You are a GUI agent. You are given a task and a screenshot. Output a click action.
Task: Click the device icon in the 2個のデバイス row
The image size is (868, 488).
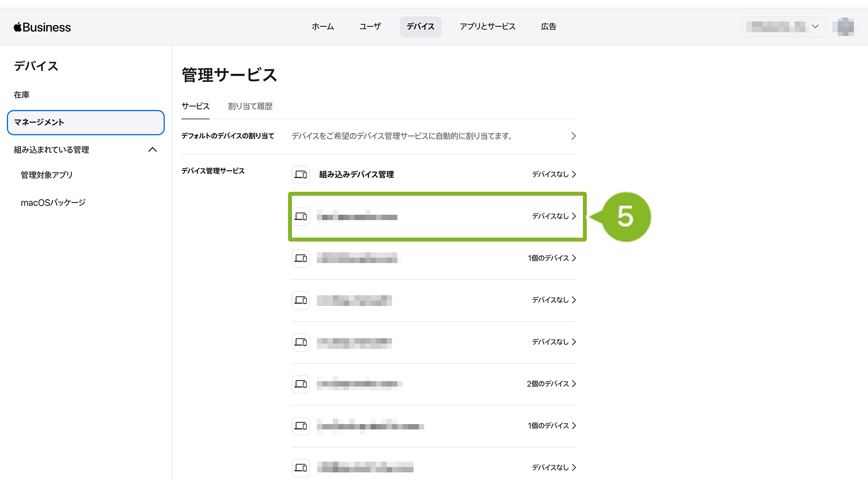point(301,384)
